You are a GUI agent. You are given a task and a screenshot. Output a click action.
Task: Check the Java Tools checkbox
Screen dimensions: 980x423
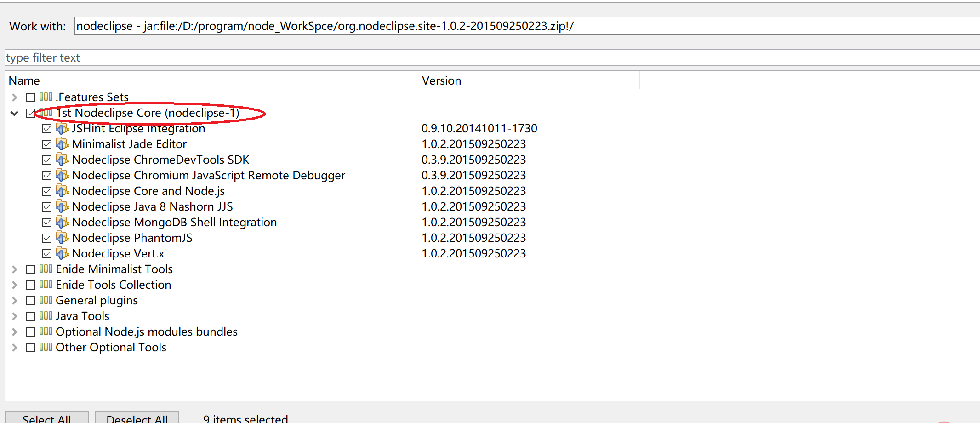pyautogui.click(x=31, y=316)
